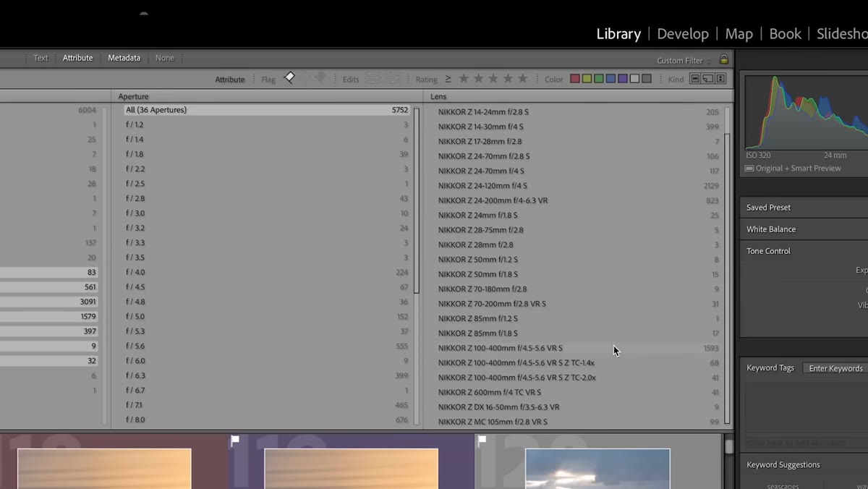868x489 pixels.
Task: Switch to Text filter mode
Action: (x=41, y=58)
